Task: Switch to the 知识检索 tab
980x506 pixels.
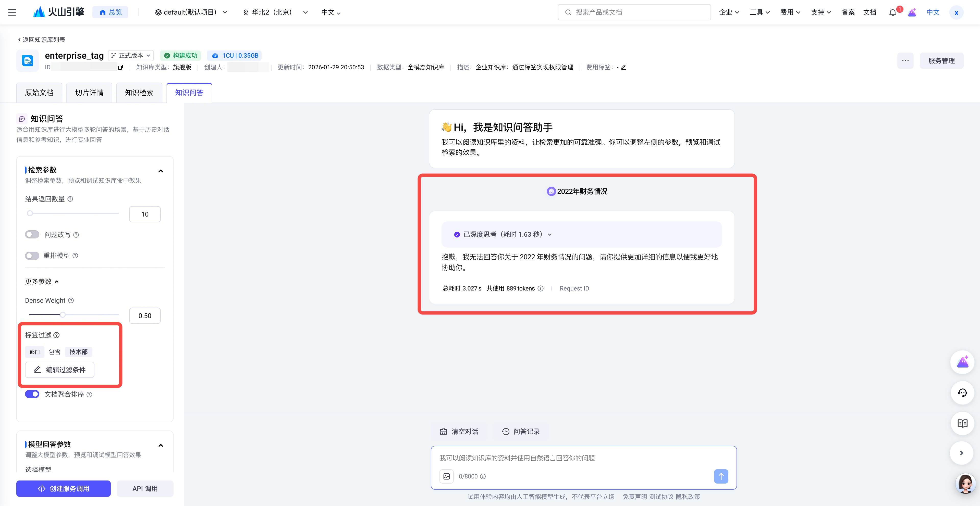Action: 139,93
